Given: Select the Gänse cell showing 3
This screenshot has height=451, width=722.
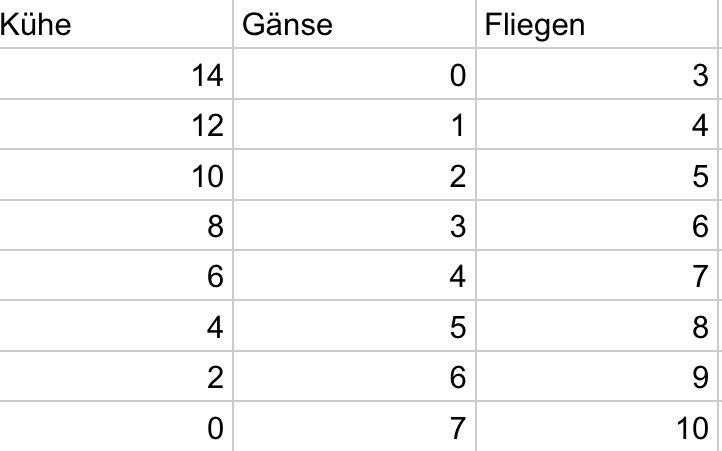Looking at the screenshot, I should [x=354, y=225].
